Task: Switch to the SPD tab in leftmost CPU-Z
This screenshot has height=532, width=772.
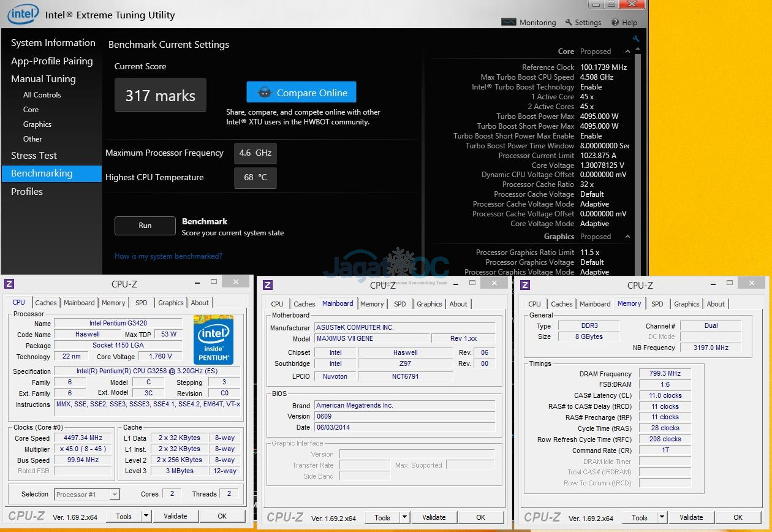Action: click(x=141, y=302)
